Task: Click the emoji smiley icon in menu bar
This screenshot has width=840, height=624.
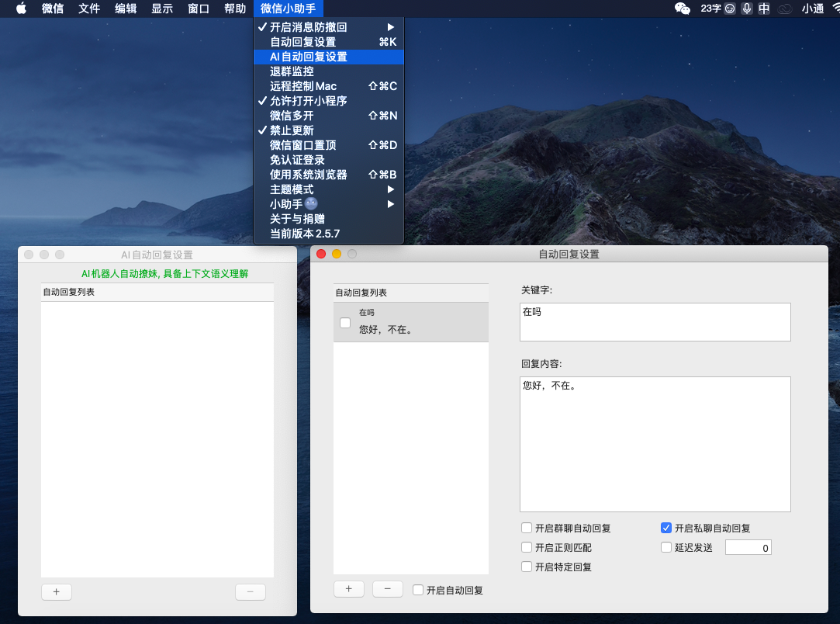Action: click(730, 9)
